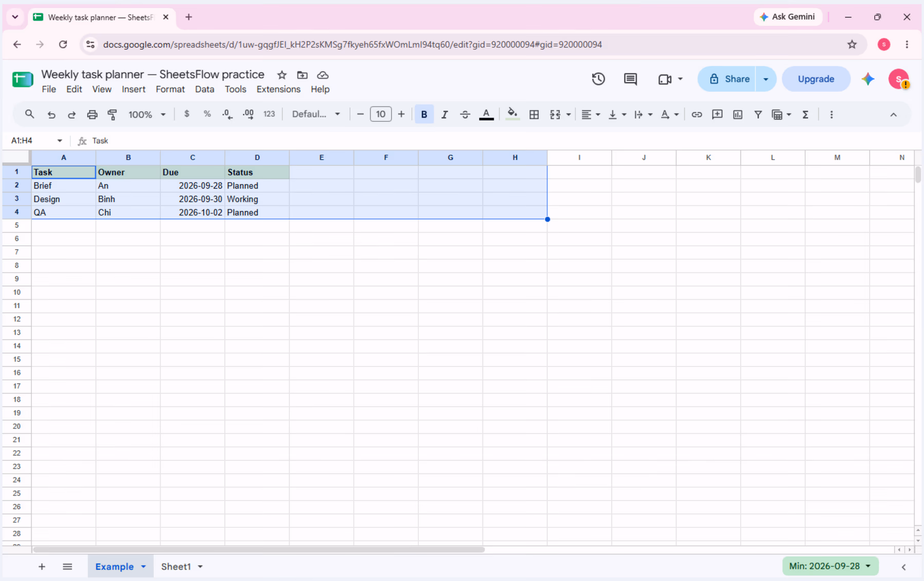This screenshot has width=924, height=581.
Task: Toggle italic formatting
Action: [x=445, y=114]
